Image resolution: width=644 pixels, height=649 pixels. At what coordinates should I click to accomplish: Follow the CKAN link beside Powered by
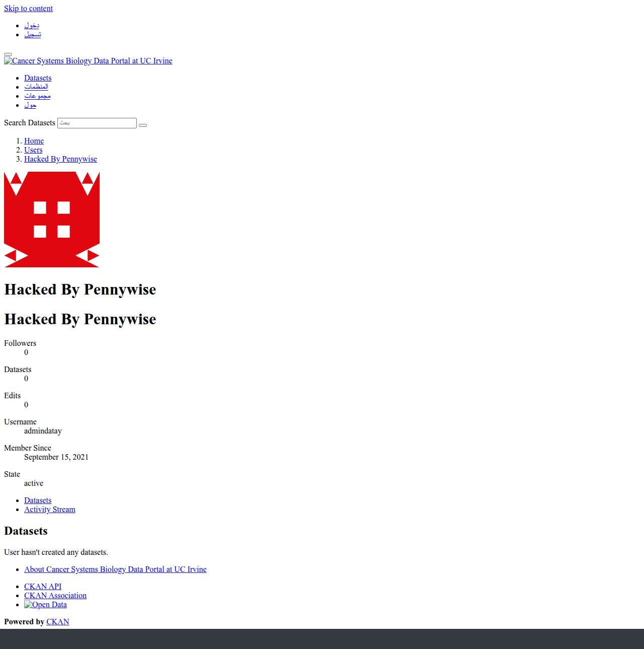click(58, 622)
